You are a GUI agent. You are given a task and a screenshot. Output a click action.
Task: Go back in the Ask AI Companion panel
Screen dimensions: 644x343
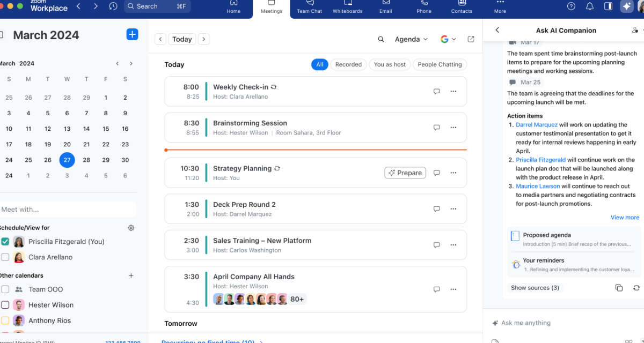(497, 31)
